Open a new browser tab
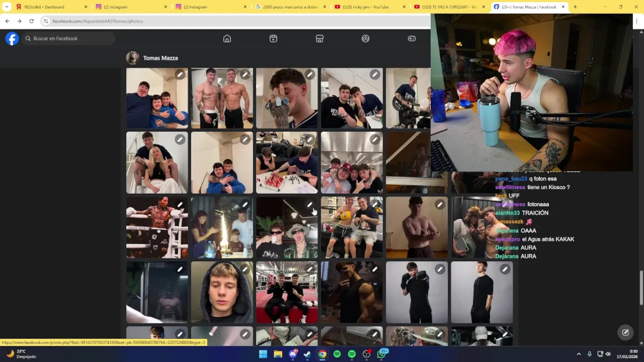 coord(575,7)
